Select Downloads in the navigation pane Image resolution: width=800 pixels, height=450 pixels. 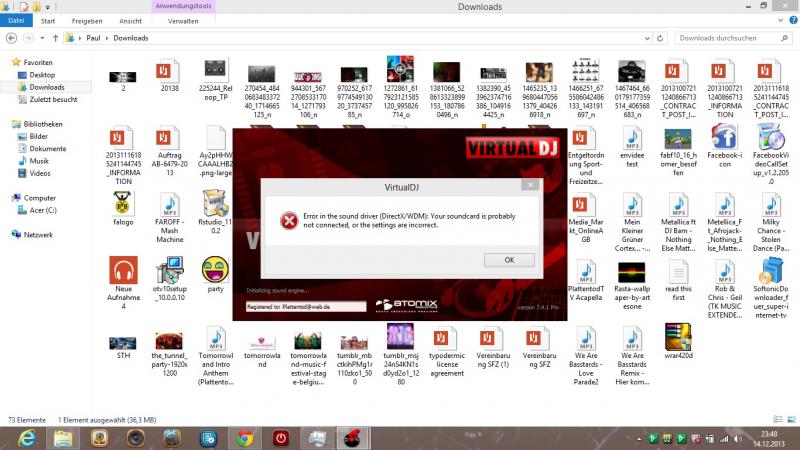tap(46, 87)
